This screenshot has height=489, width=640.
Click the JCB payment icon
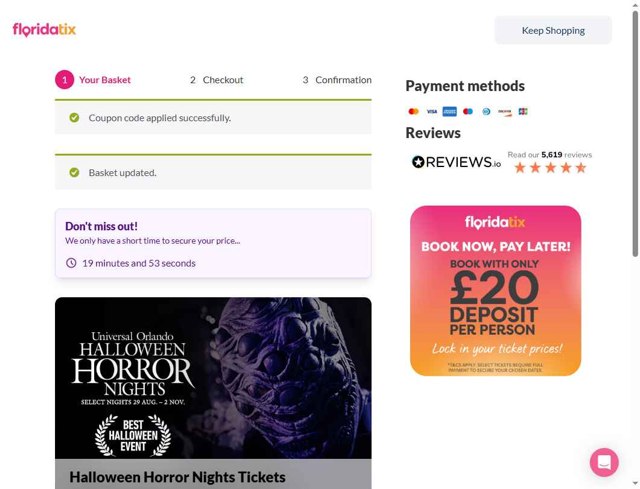(523, 111)
